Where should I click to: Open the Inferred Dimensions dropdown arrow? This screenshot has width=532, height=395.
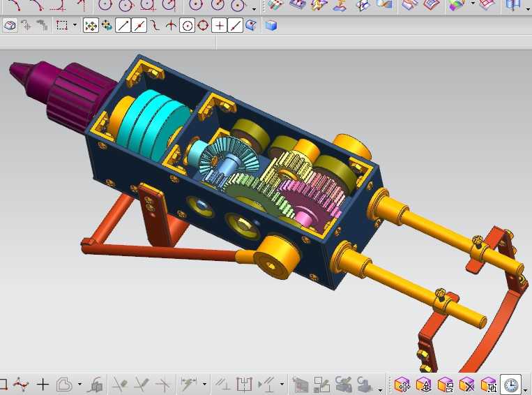(x=204, y=384)
